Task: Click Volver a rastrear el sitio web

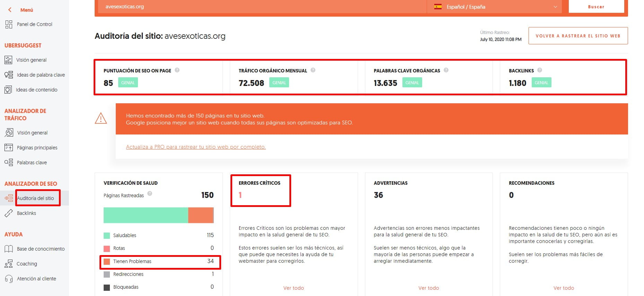Action: 578,36
